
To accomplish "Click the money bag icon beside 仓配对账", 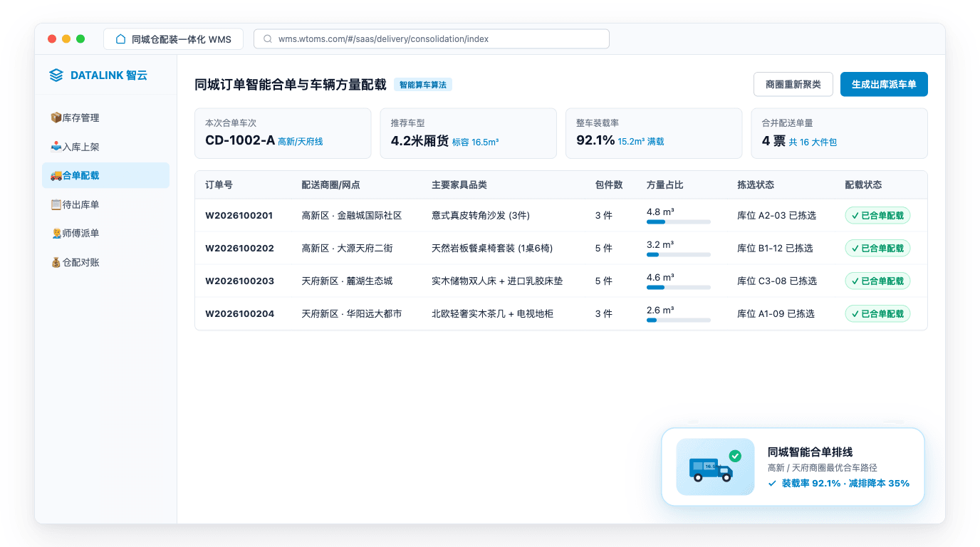I will pyautogui.click(x=56, y=262).
